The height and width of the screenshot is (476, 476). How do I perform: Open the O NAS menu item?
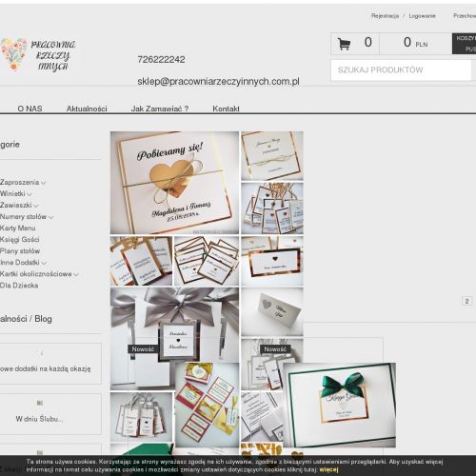click(30, 109)
